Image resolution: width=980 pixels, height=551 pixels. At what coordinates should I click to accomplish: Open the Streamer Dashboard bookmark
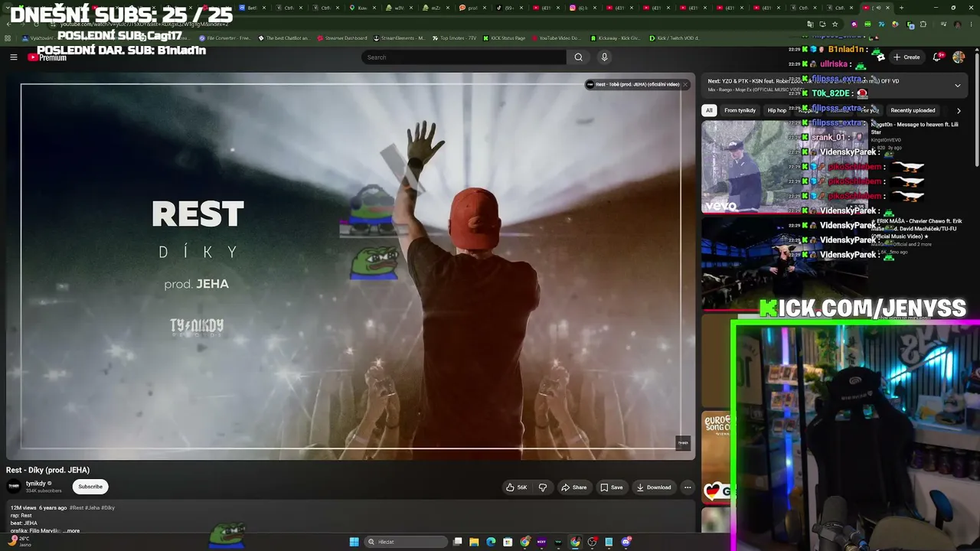coord(341,37)
